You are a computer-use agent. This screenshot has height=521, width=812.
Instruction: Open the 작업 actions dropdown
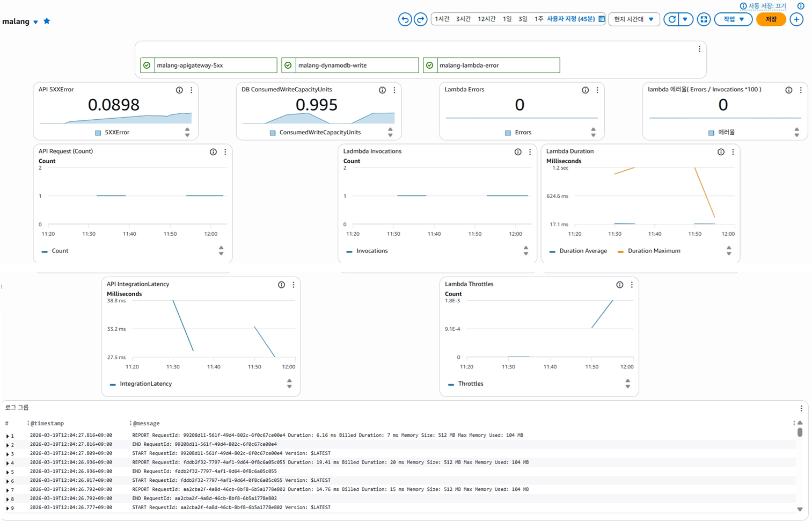(733, 19)
